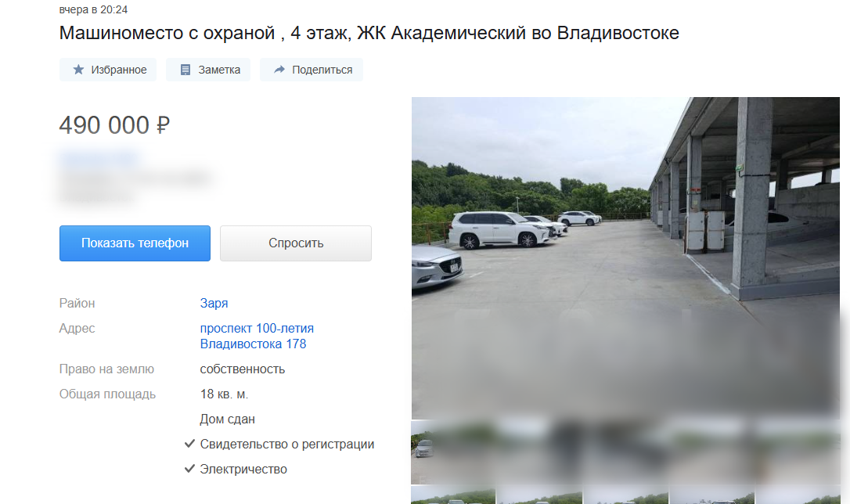Click the 18 кв. м. area value
This screenshot has width=850, height=504.
point(224,394)
